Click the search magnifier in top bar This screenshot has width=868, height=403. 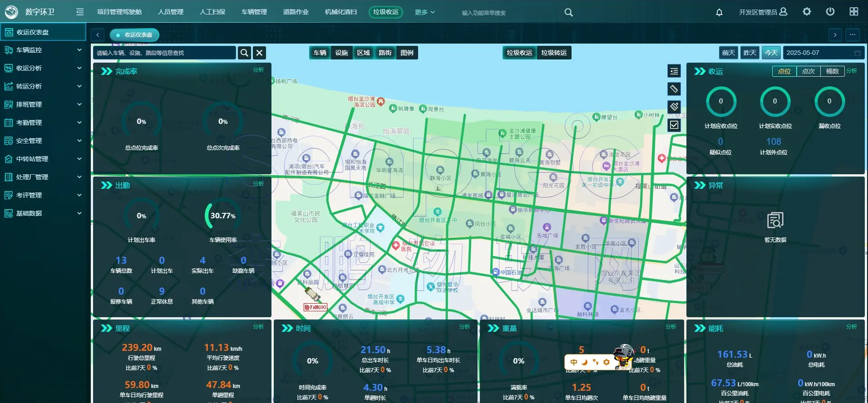tap(568, 13)
